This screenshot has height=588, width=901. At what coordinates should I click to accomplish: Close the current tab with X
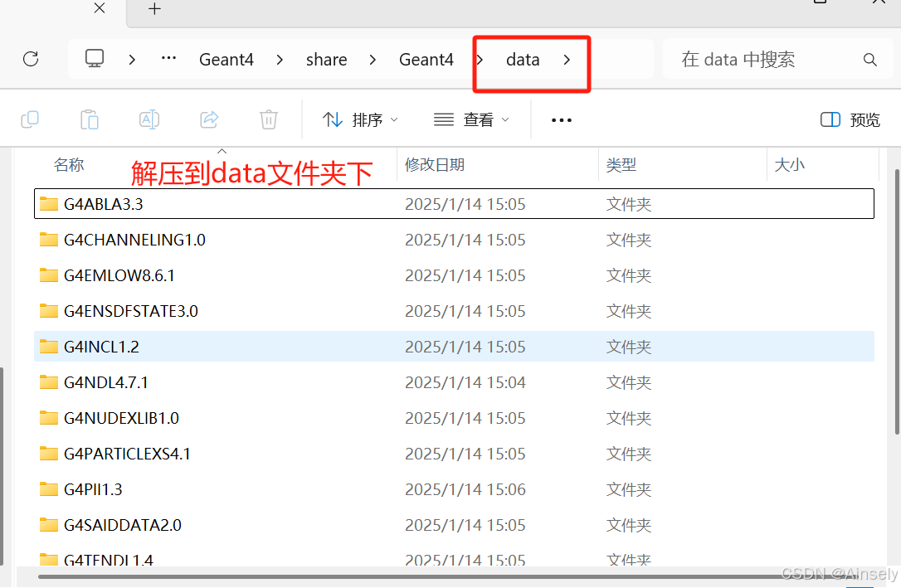click(100, 8)
